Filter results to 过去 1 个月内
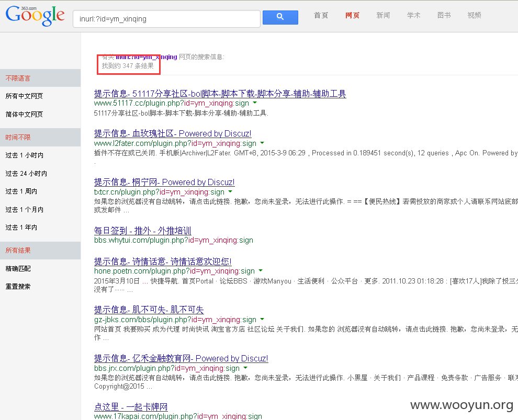The width and height of the screenshot is (518, 420). coord(25,209)
